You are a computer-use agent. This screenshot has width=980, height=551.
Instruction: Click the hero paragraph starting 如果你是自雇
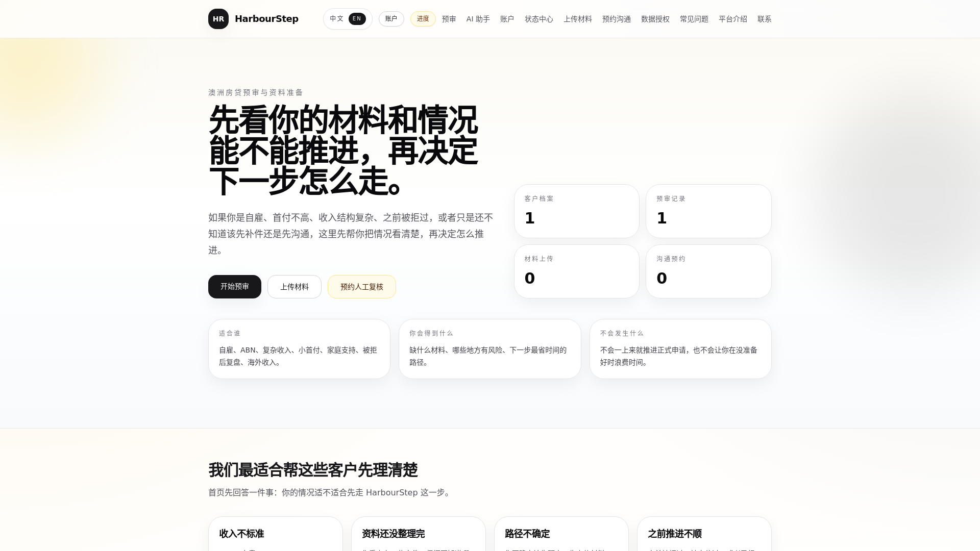pos(351,234)
